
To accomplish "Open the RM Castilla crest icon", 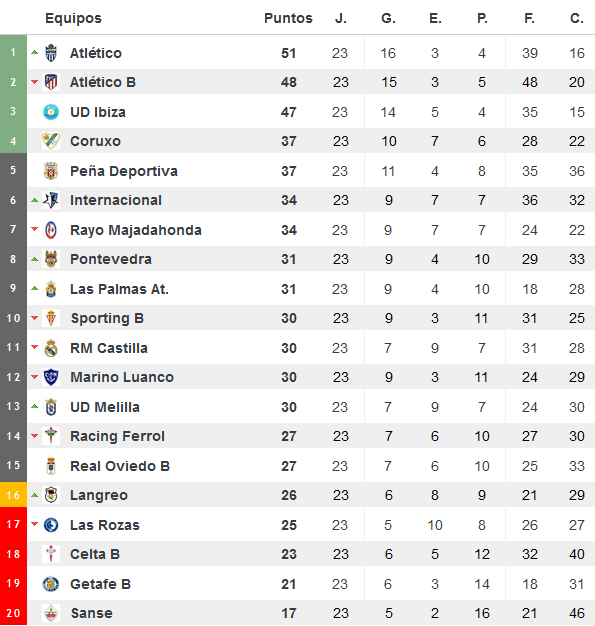I will click(51, 348).
